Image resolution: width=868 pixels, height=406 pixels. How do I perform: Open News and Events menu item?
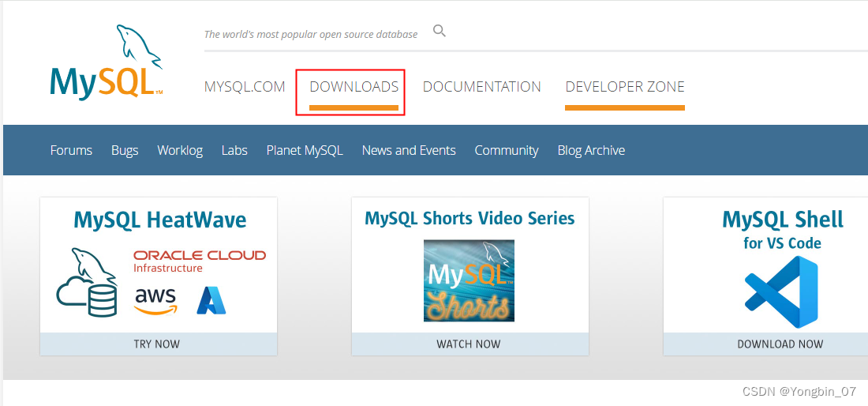coord(409,150)
